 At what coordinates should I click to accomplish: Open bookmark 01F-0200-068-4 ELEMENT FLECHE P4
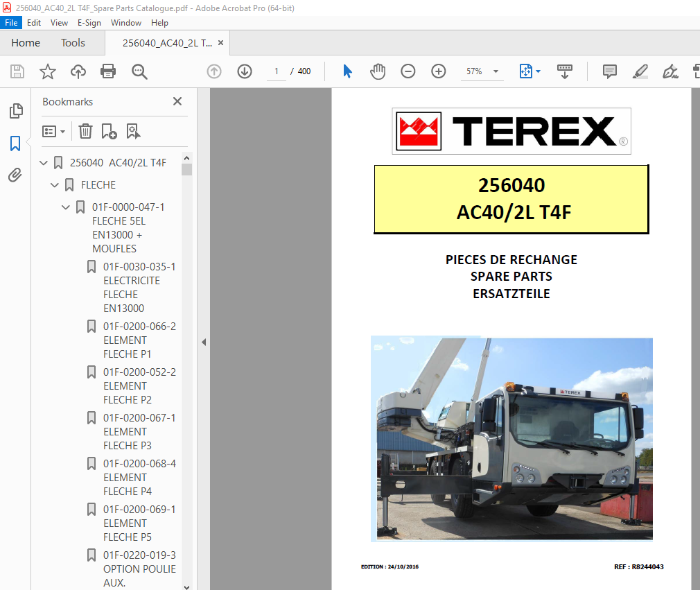(139, 478)
